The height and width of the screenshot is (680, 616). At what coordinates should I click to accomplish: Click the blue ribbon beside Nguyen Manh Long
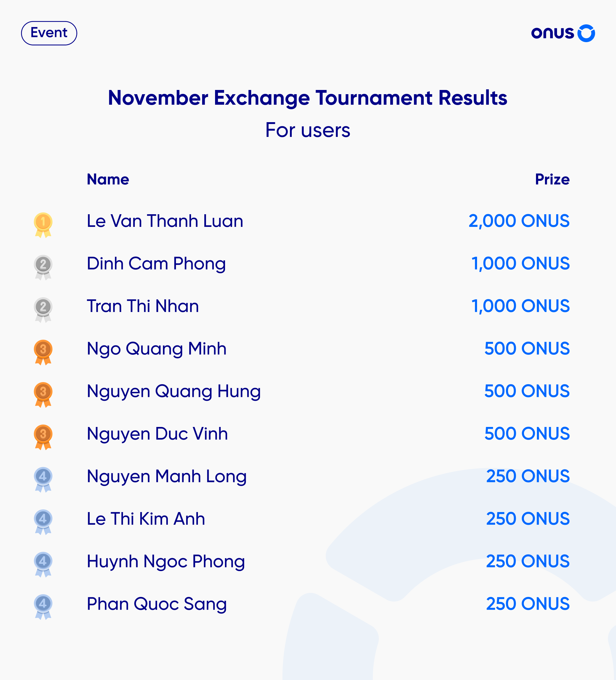pos(43,480)
